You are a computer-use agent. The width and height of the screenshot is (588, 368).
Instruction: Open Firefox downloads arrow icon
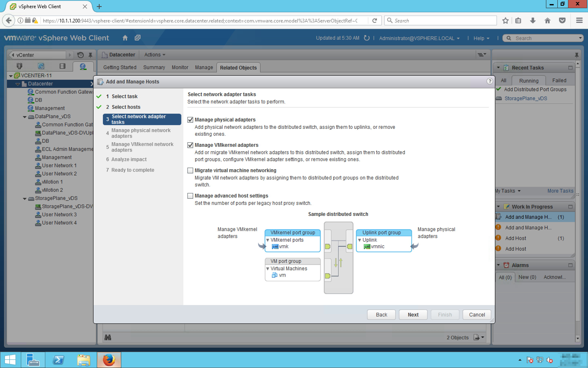click(533, 20)
